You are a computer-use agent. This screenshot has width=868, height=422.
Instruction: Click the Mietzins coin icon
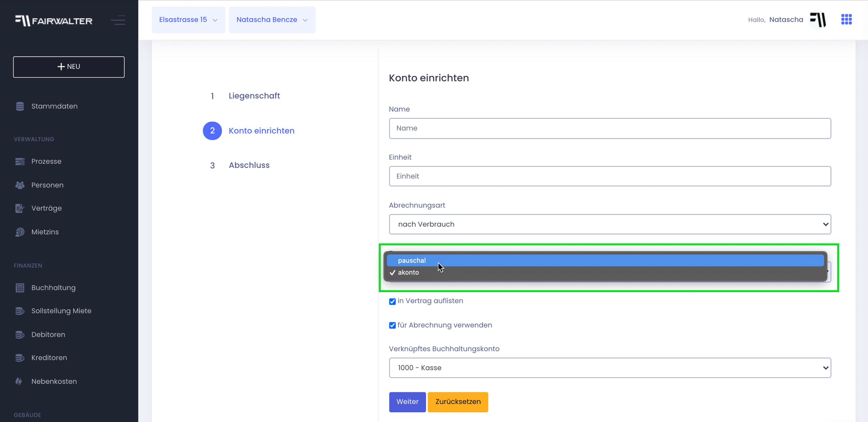click(20, 232)
